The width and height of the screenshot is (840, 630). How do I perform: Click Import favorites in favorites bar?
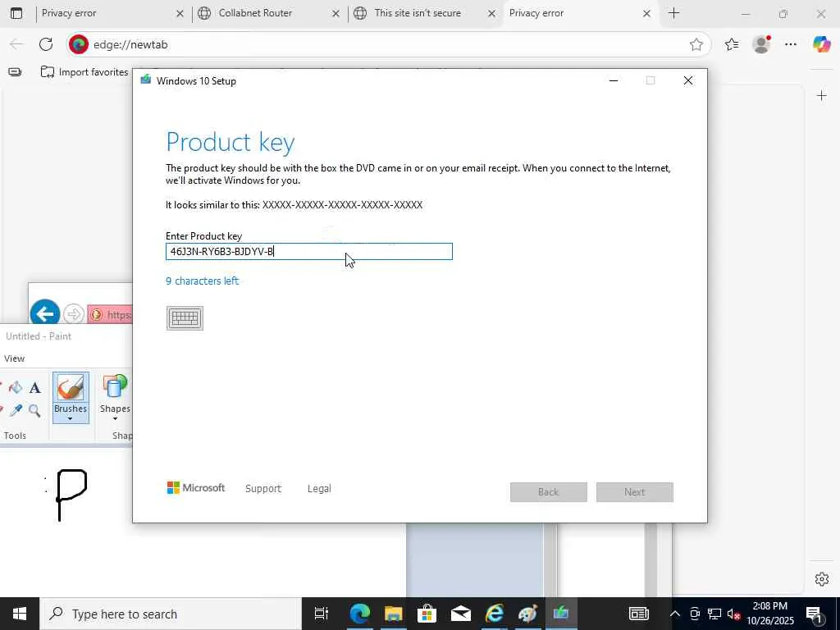pos(84,72)
